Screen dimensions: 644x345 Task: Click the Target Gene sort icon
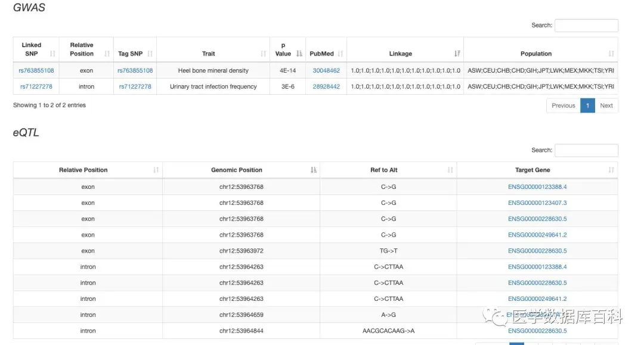611,170
